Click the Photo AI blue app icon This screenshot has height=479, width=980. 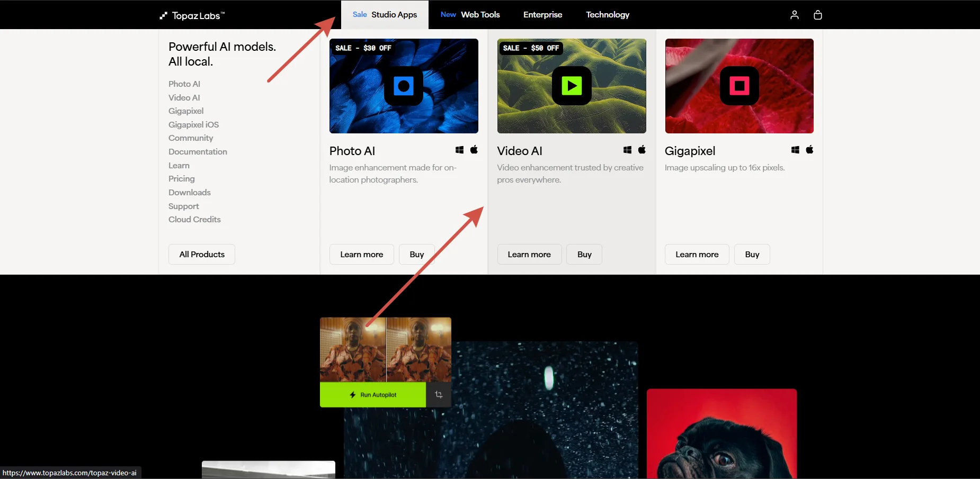(x=404, y=86)
